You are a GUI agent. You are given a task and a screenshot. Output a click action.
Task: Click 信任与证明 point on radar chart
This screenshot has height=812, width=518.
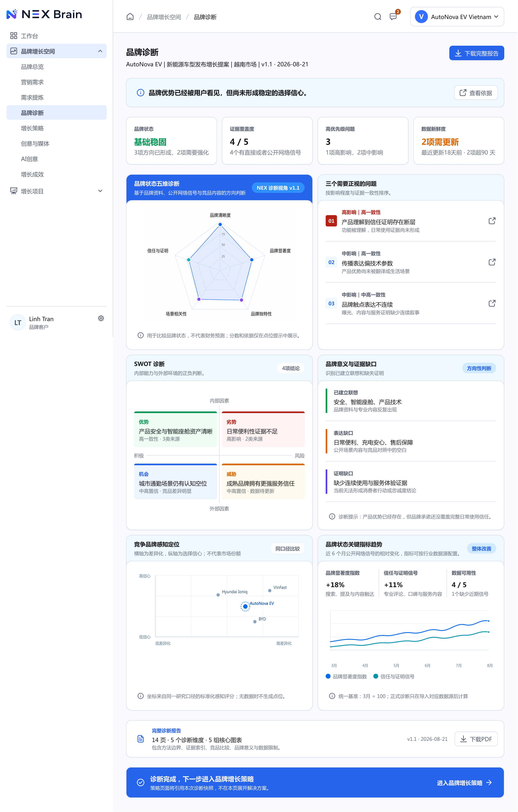click(189, 260)
